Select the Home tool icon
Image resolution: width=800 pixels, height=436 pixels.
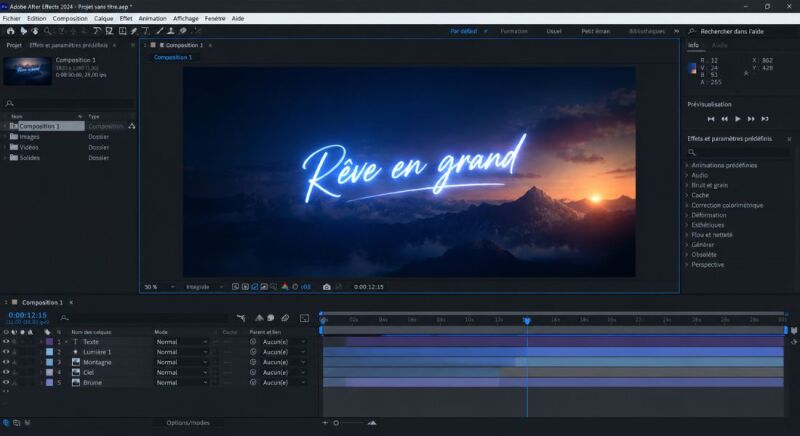[x=10, y=31]
